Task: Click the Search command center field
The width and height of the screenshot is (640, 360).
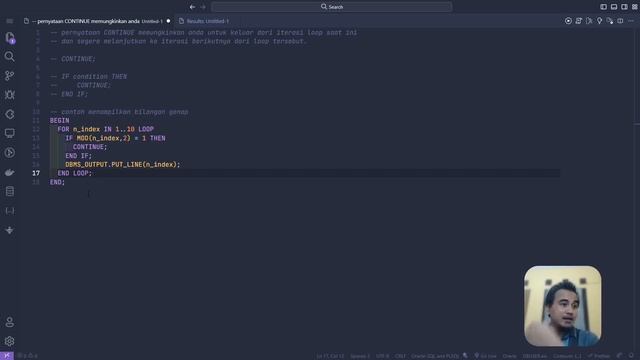Action: (331, 7)
